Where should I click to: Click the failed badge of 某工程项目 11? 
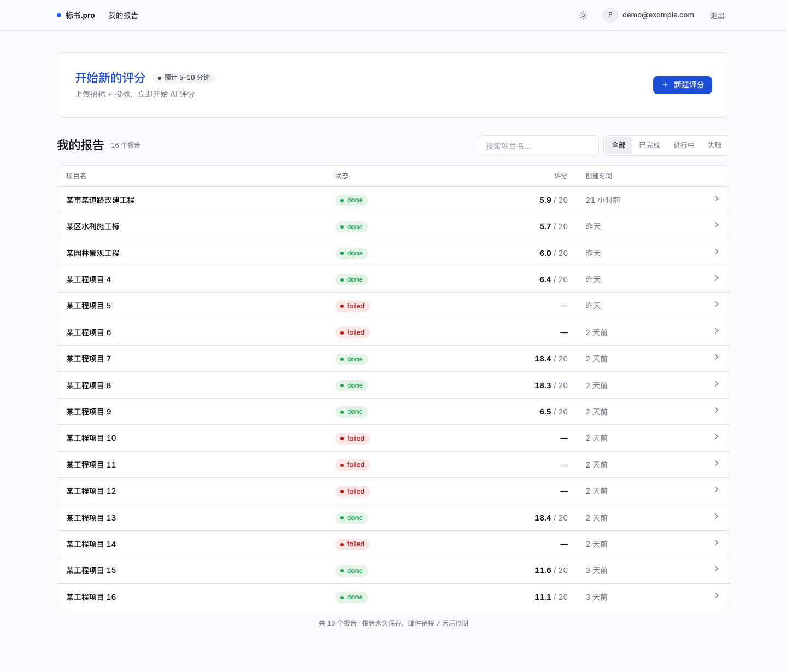click(353, 465)
